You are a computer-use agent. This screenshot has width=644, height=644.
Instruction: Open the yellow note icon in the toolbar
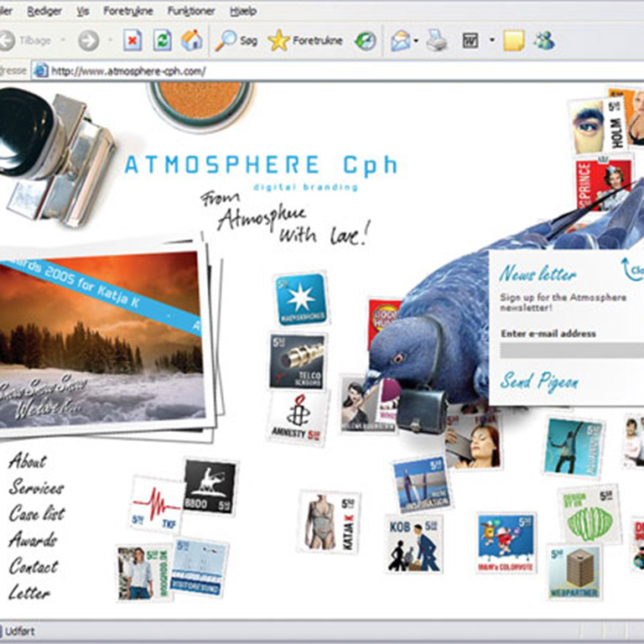[513, 39]
